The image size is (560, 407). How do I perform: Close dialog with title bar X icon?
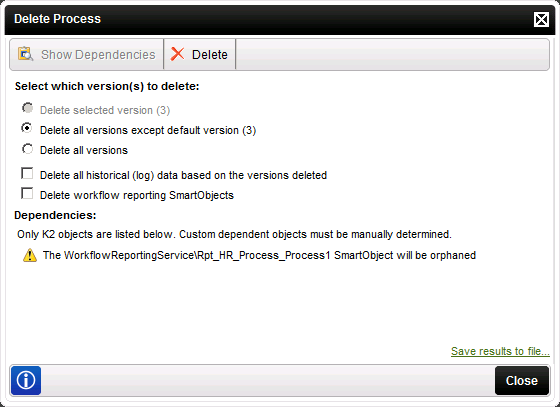click(x=541, y=19)
